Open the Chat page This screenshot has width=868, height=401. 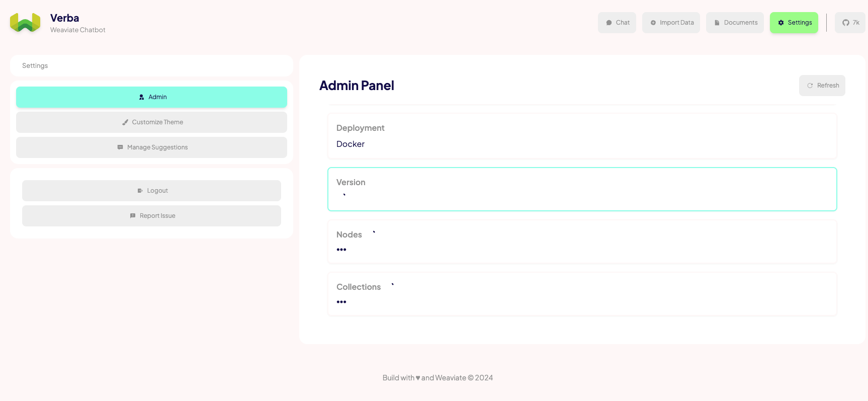tap(617, 23)
